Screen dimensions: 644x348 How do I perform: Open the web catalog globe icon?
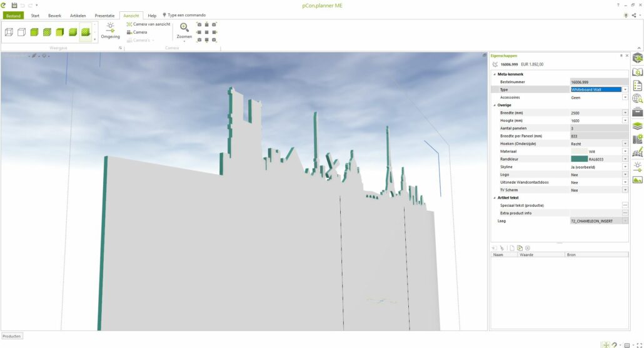point(637,99)
